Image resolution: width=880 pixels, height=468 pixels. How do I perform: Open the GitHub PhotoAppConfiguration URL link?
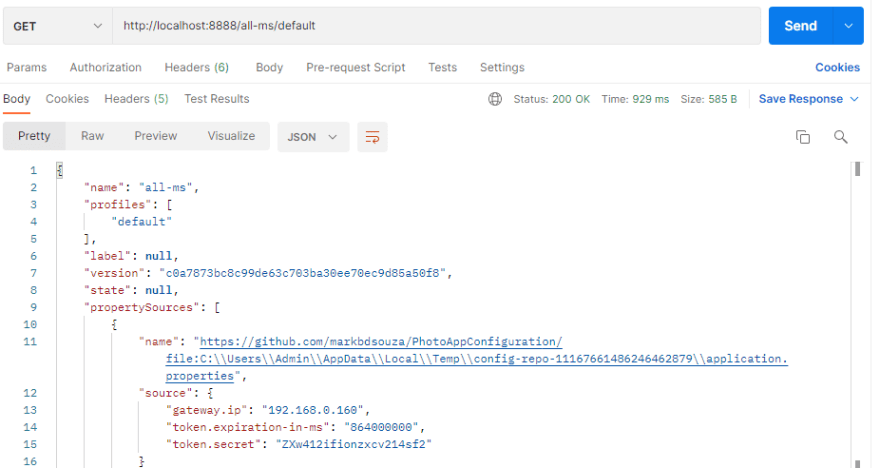(x=379, y=342)
